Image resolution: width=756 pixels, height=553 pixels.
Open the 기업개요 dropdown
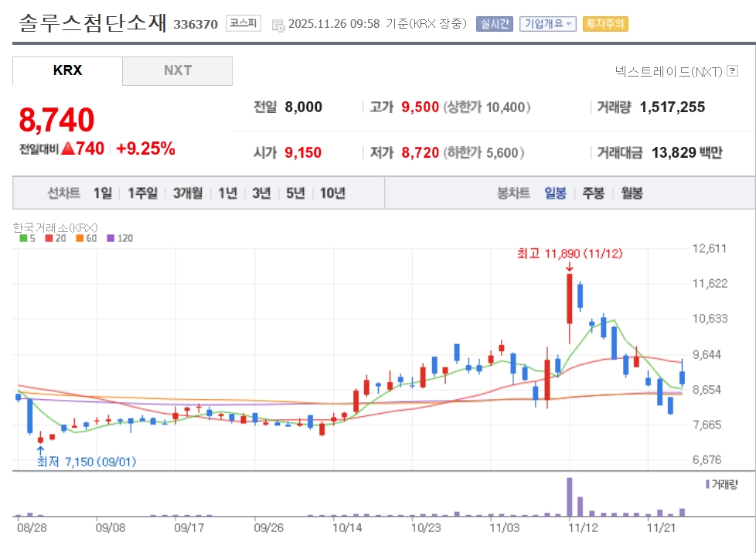click(x=548, y=24)
